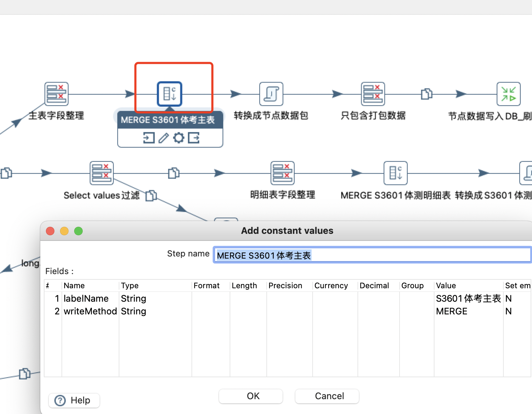This screenshot has height=414, width=532.
Task: Click the Decimal column header
Action: [x=379, y=285]
